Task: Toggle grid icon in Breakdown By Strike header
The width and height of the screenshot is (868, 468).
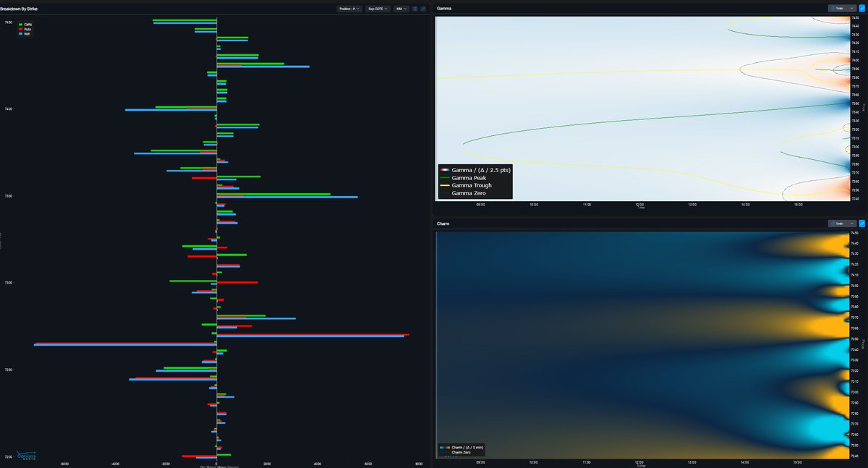Action: [415, 9]
